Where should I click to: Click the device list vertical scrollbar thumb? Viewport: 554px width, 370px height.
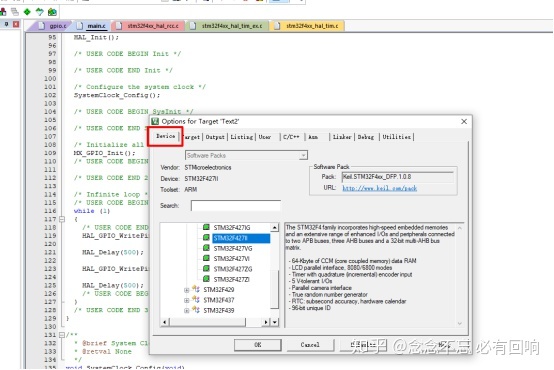tap(275, 289)
